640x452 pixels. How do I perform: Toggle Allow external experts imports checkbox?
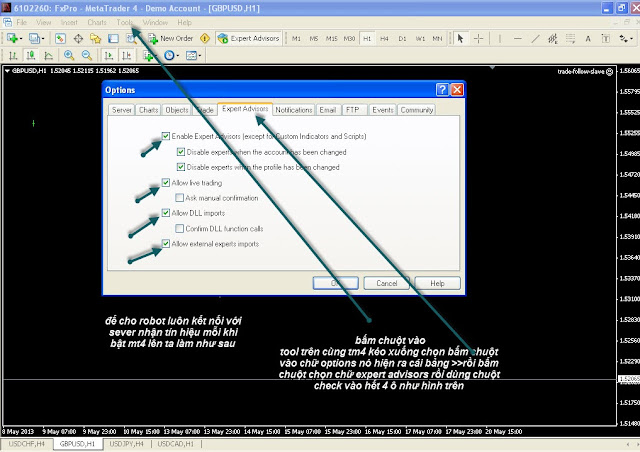point(166,244)
